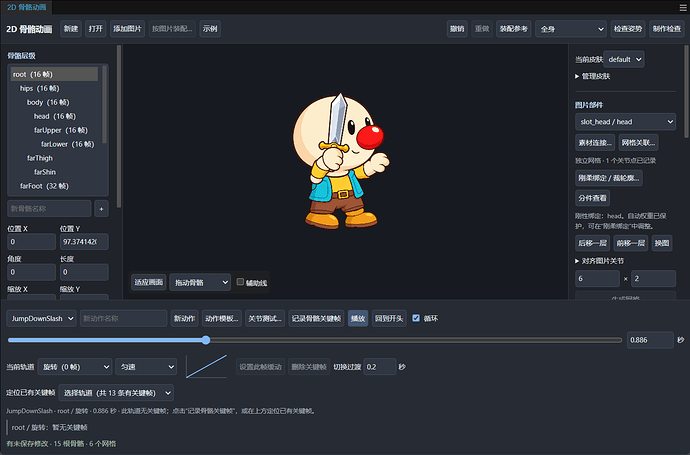Click the easing curve preview graph
The image size is (690, 455).
206,366
